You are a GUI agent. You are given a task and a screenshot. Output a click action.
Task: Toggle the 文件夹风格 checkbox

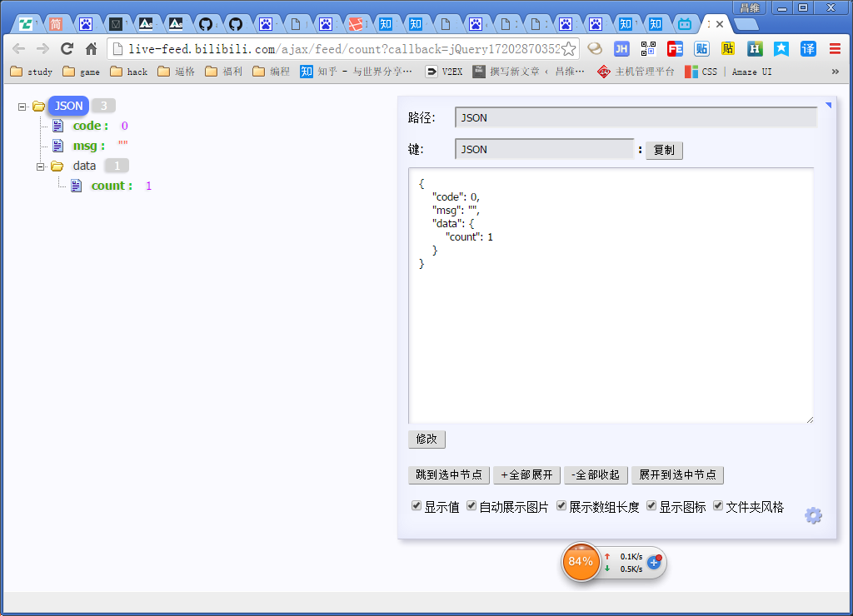(x=717, y=505)
